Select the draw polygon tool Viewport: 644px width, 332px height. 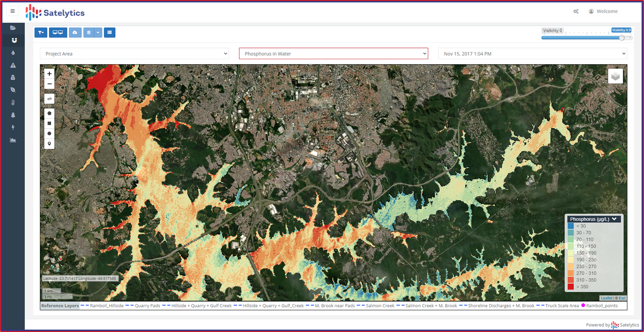click(x=49, y=113)
